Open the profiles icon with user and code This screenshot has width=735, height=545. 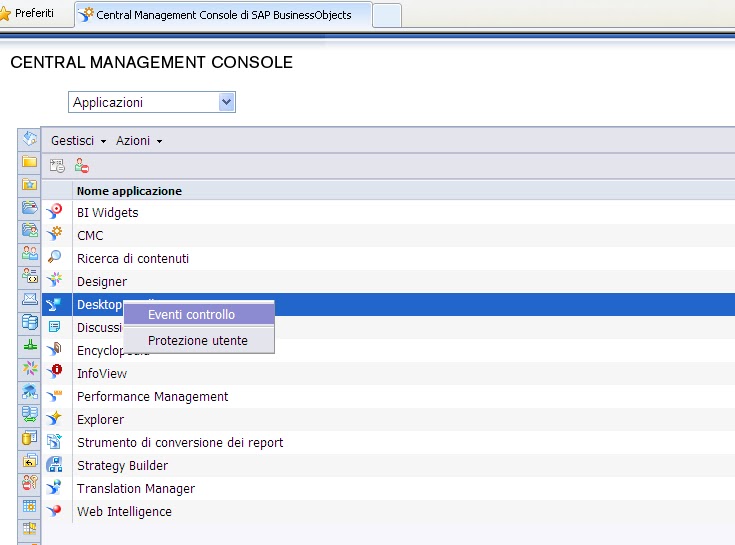(x=30, y=276)
